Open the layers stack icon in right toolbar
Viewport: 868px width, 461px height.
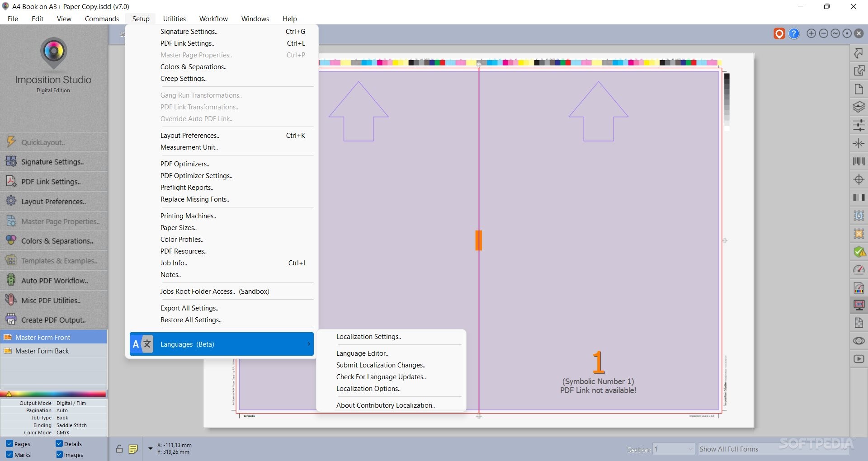[x=859, y=107]
